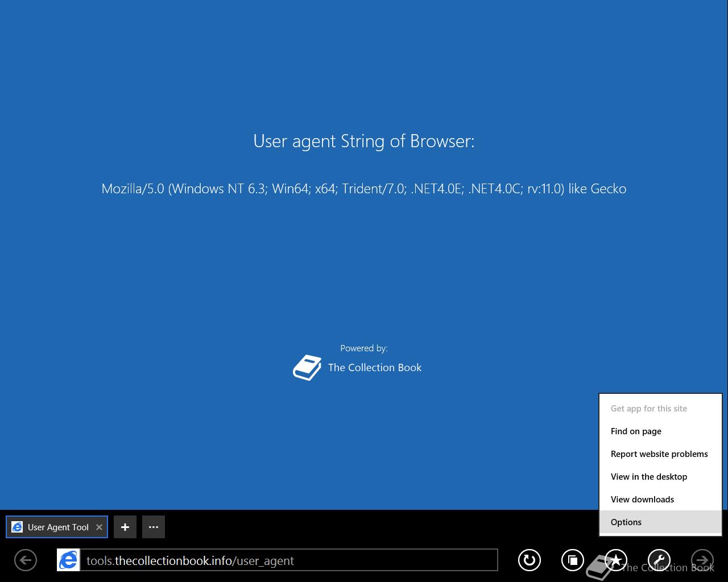
Task: Choose Get app for this site
Action: [x=660, y=409]
